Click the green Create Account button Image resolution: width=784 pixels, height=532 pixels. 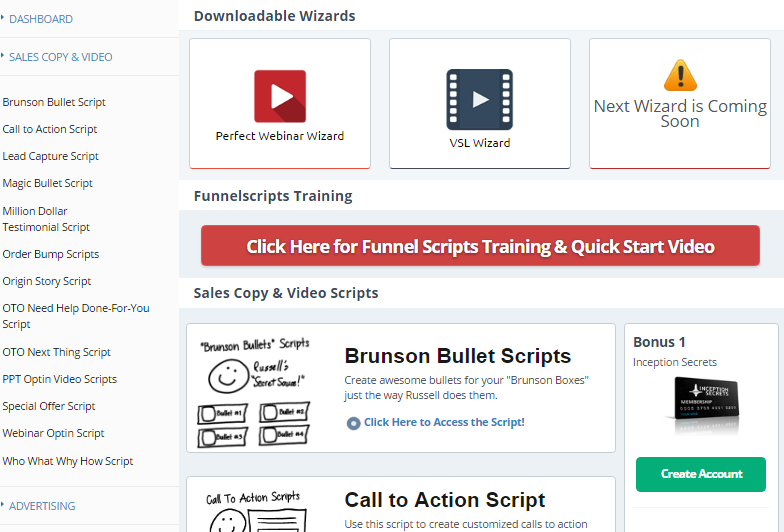point(700,474)
